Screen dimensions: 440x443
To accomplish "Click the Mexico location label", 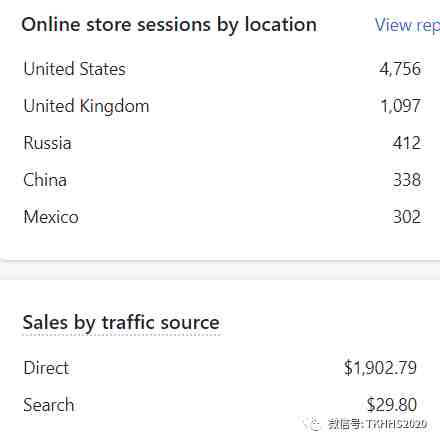I will click(51, 217).
